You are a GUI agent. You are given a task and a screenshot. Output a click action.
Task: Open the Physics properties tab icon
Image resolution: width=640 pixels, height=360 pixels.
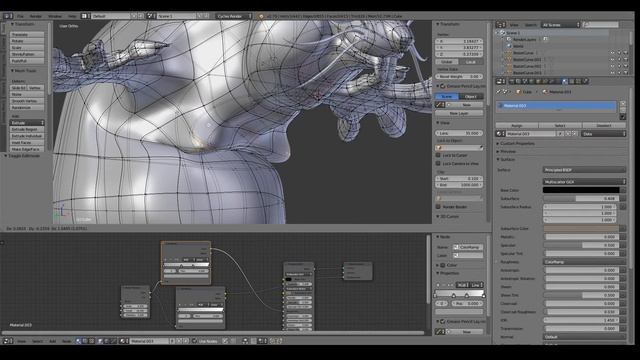pos(585,81)
